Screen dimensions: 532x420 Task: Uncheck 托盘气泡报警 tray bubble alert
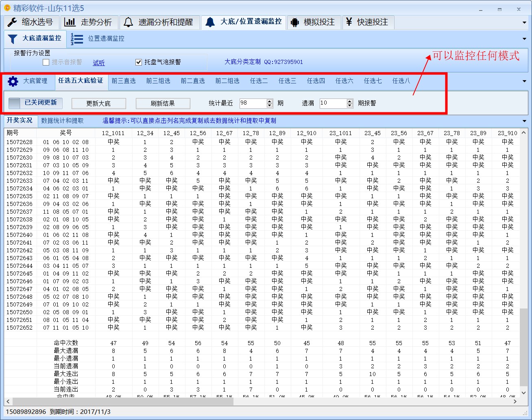pos(139,62)
